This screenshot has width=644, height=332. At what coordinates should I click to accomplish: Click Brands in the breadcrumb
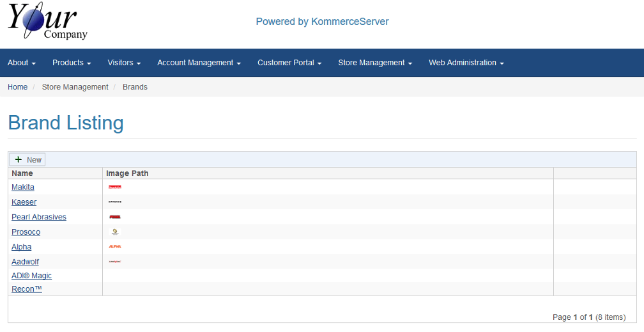135,87
